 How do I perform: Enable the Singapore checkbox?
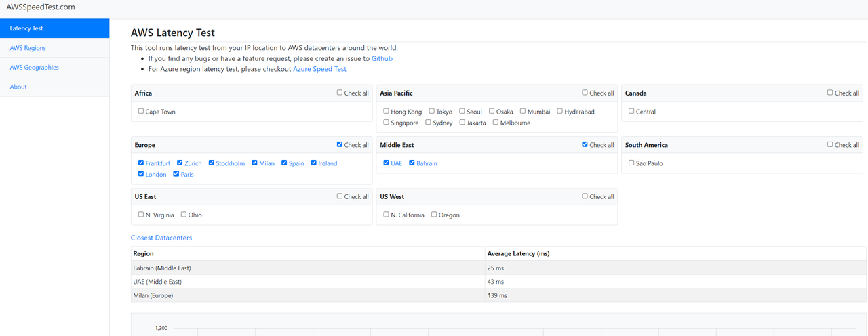[x=387, y=122]
